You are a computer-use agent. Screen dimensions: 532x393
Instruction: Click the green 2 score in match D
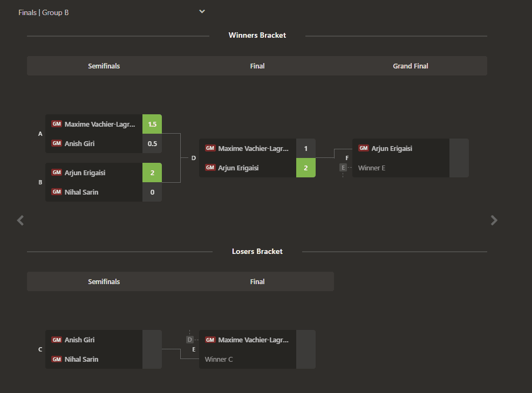305,168
